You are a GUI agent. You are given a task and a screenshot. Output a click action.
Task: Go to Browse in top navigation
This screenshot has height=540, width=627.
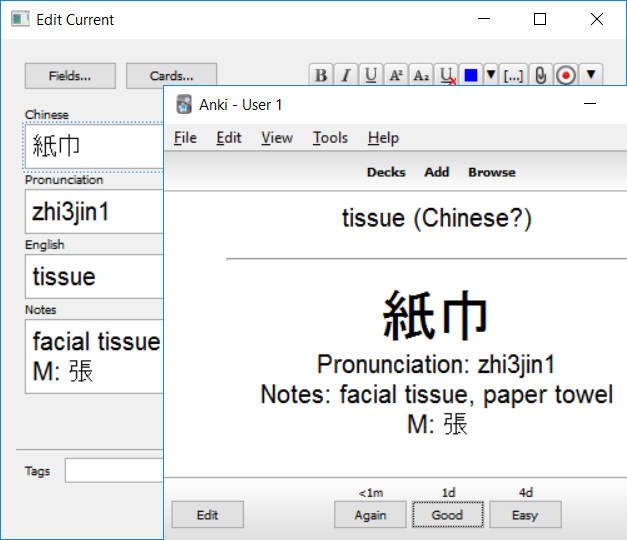[491, 172]
